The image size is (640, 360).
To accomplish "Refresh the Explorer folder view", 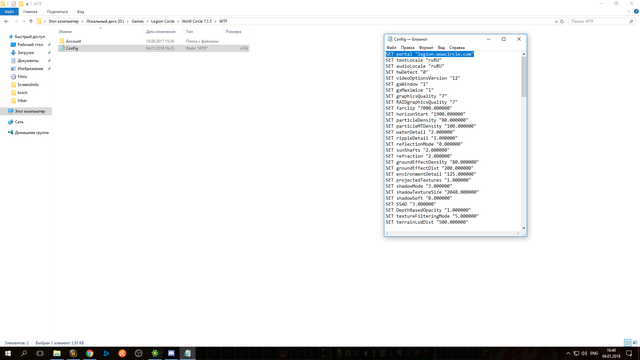I will coord(562,21).
